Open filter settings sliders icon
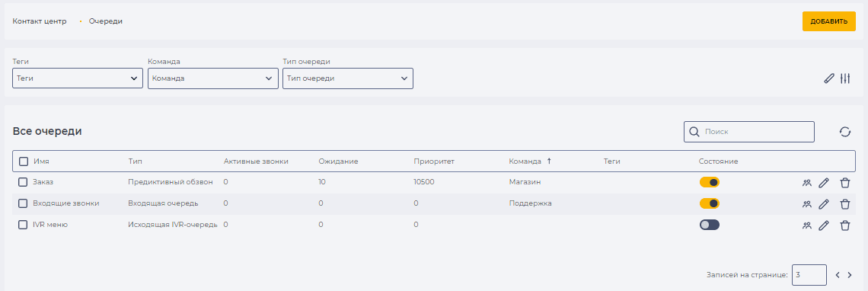Screen dimensions: 868x291 pos(844,78)
